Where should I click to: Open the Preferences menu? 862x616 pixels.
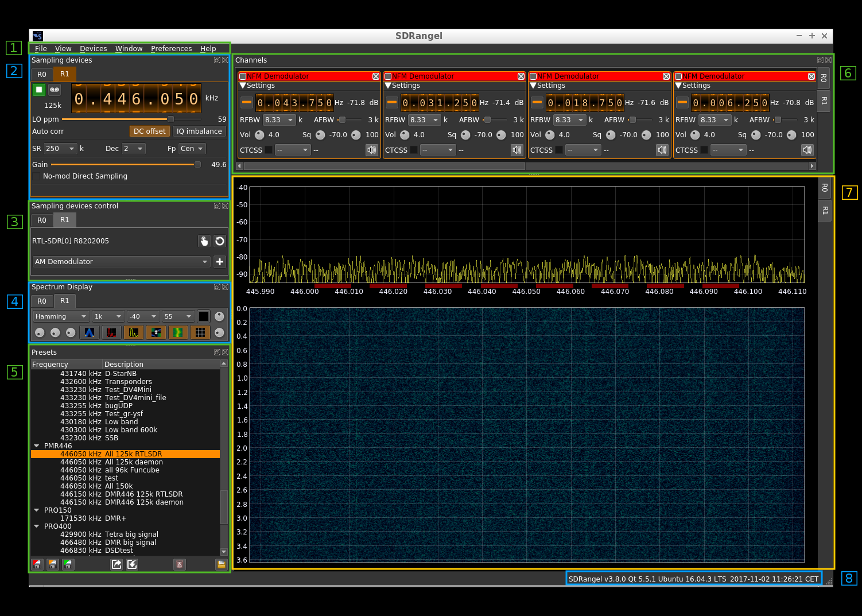[x=172, y=49]
